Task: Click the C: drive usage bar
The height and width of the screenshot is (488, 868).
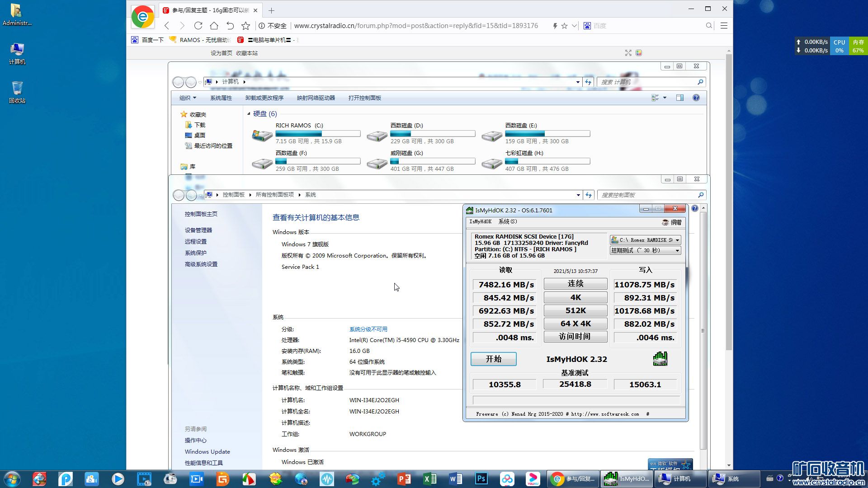Action: (318, 134)
